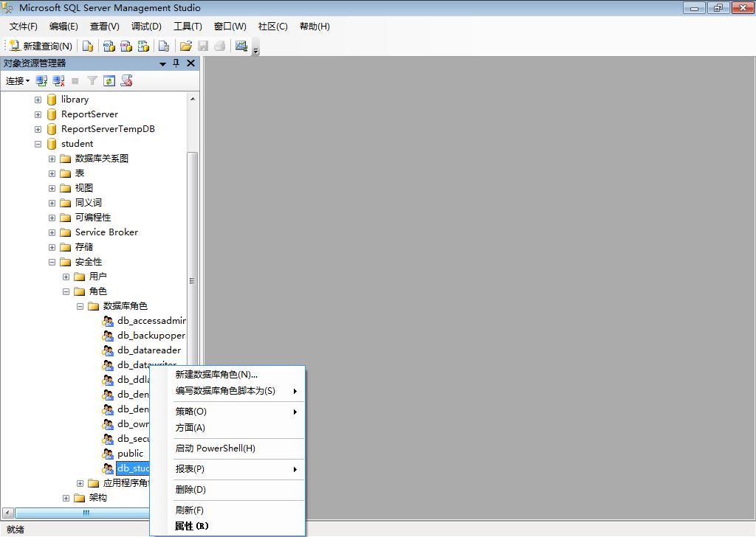Open the Object Explorer window position dropdown
This screenshot has height=537, width=756.
[163, 63]
